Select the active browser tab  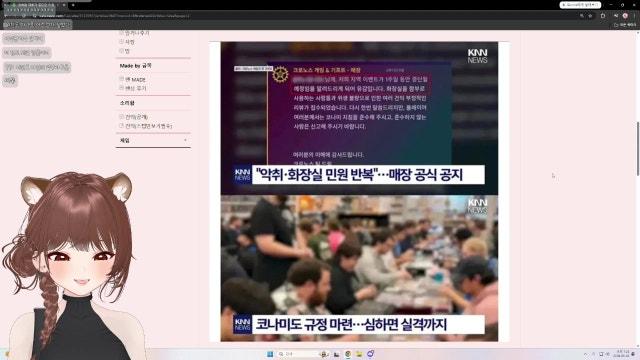(x=35, y=5)
